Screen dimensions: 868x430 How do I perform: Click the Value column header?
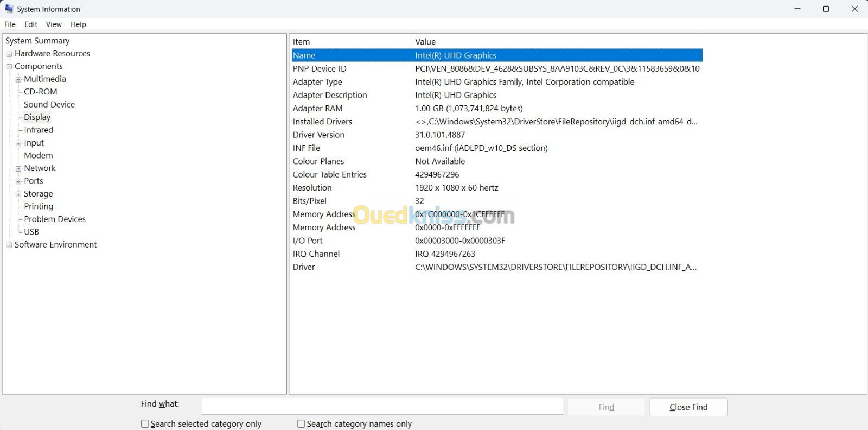pos(557,42)
